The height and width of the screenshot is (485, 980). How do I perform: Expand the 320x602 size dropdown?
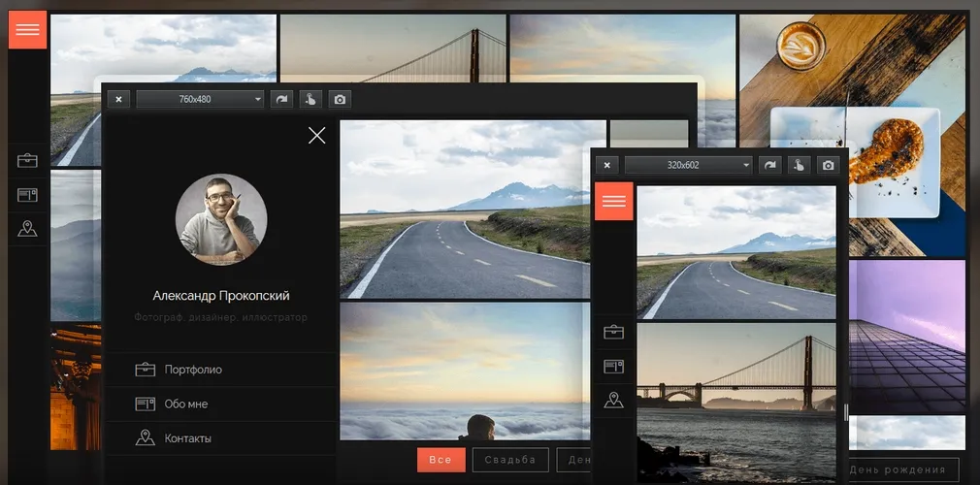point(688,165)
